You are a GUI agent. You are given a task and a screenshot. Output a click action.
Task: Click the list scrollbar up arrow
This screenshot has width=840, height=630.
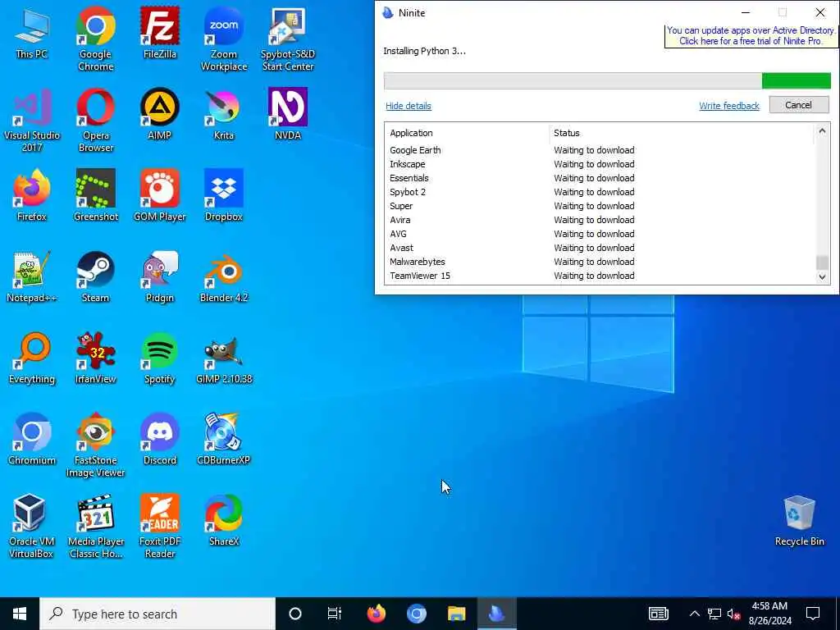822,130
